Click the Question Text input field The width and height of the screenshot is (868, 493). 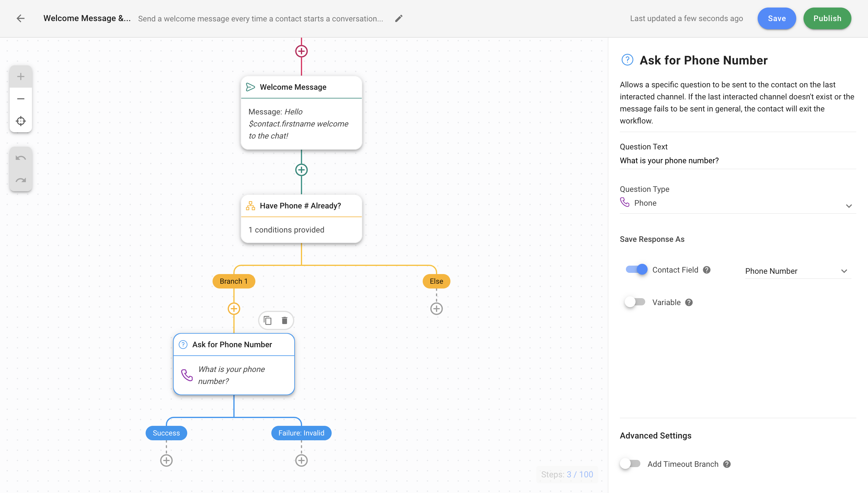click(737, 161)
